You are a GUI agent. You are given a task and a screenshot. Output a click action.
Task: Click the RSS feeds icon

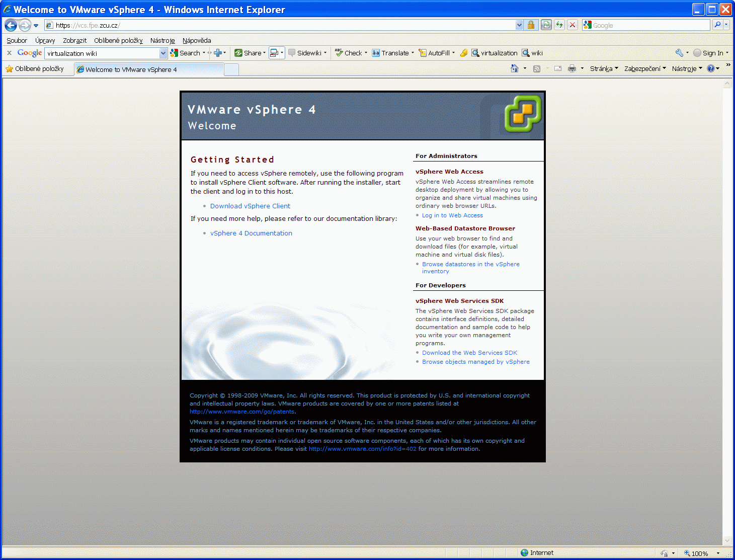click(x=537, y=69)
